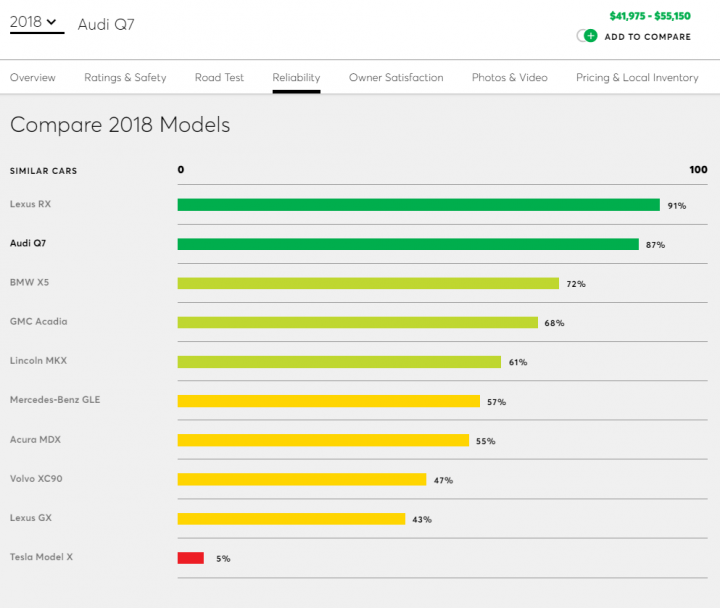Go to Owner Satisfaction tab
Image resolution: width=720 pixels, height=608 pixels.
[x=396, y=77]
